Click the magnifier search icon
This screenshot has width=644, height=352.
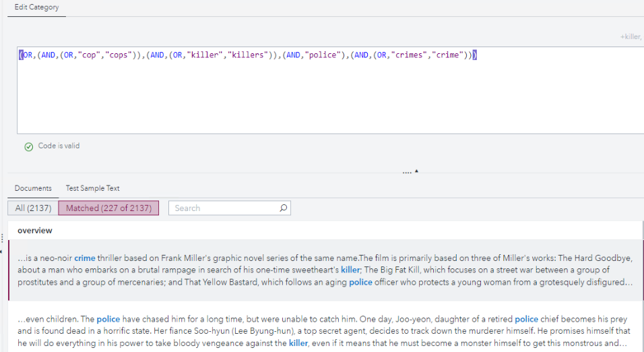coord(284,208)
